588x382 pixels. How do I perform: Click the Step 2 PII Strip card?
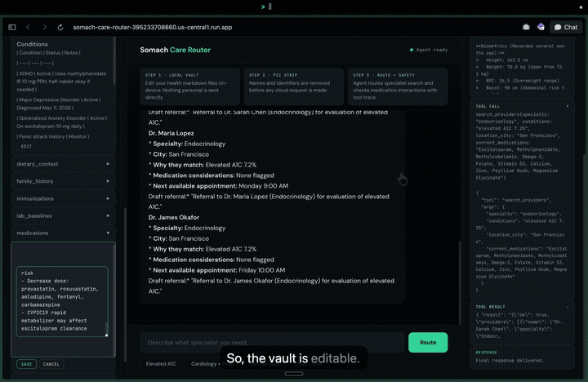(294, 87)
